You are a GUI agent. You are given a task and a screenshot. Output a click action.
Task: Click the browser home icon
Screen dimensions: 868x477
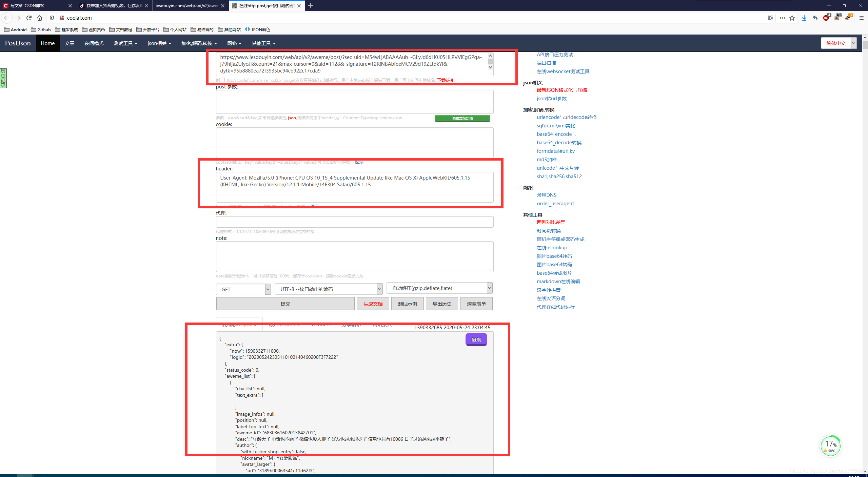point(40,18)
